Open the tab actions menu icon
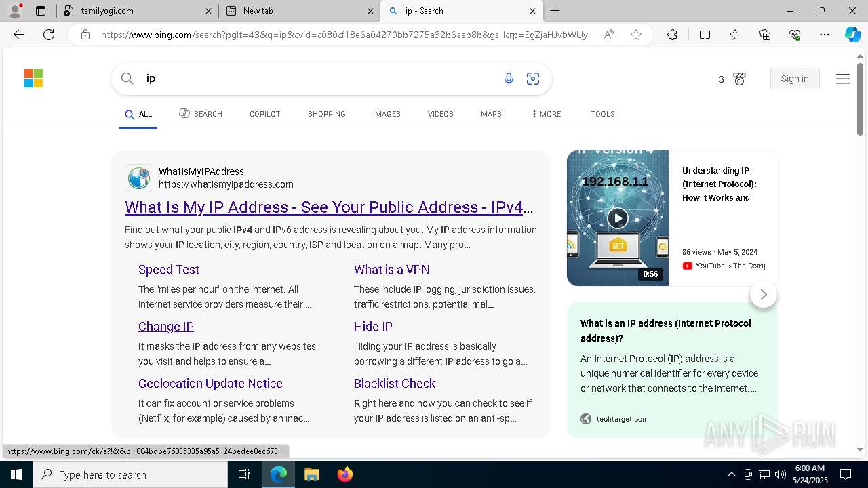 point(41,11)
